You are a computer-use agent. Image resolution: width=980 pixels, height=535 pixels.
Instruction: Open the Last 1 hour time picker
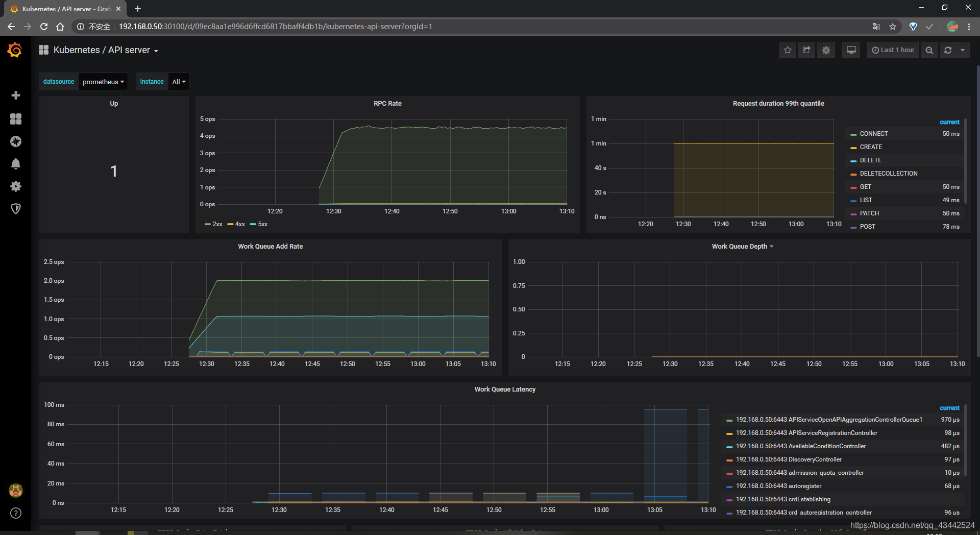coord(893,50)
